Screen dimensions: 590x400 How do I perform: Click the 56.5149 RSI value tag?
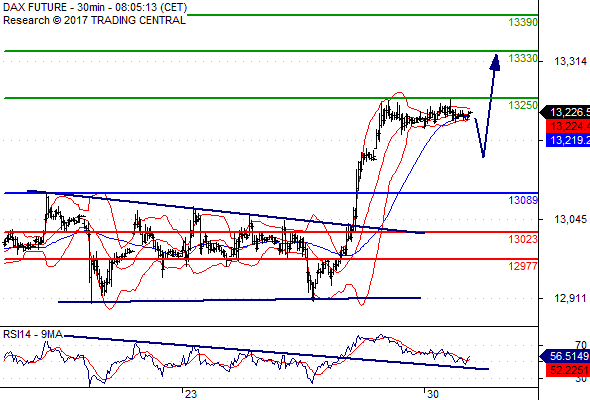click(565, 356)
